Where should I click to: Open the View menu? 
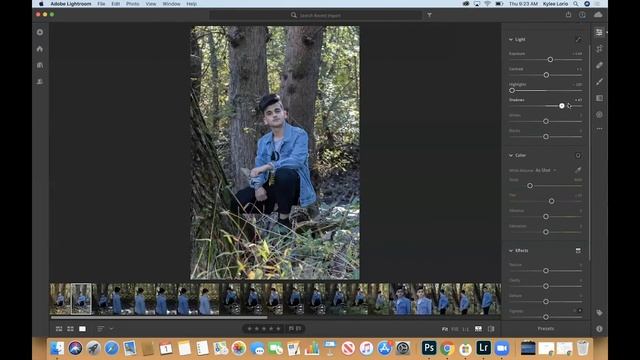[151, 4]
